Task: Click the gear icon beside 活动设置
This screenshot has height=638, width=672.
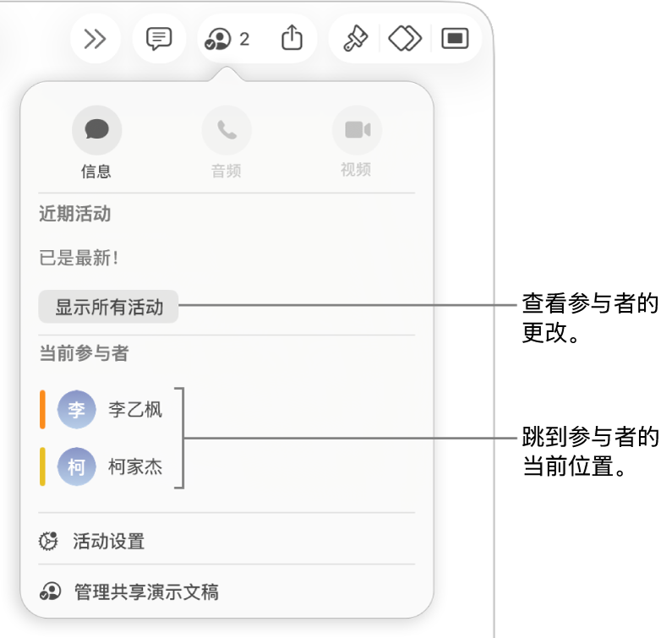Action: click(48, 541)
